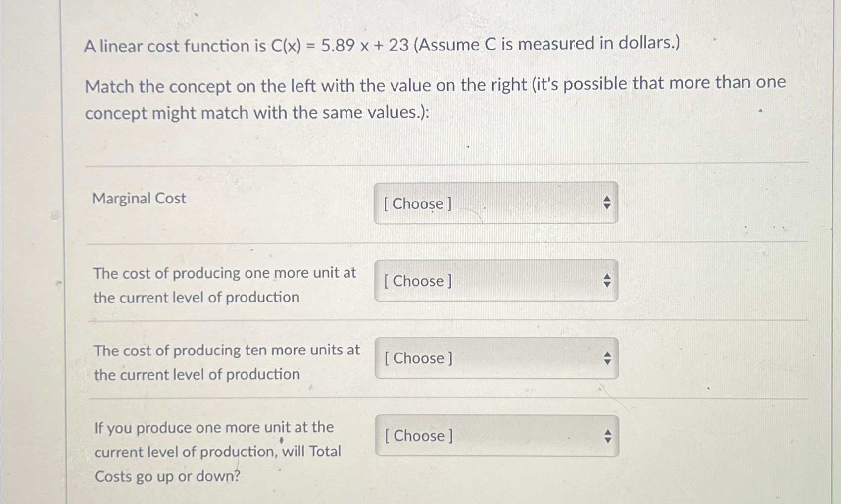Click the ten more units question label
Screen dimensions: 841x504
pos(226,362)
